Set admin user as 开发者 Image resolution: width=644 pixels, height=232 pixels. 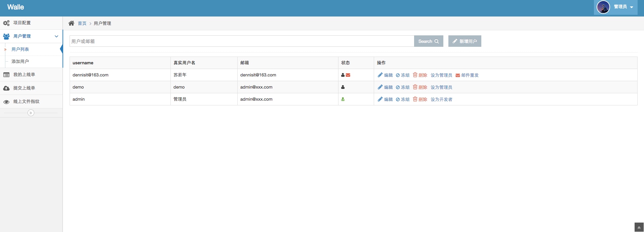[x=441, y=99]
